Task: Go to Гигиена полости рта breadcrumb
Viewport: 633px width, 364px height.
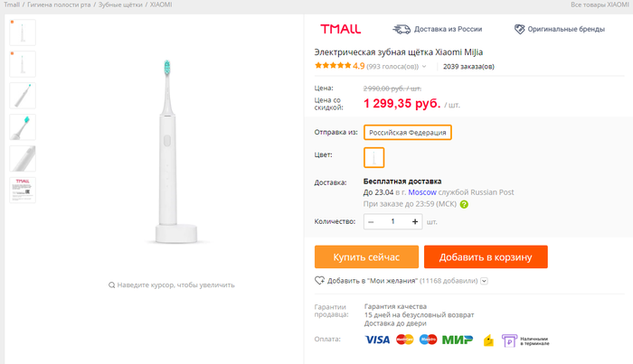Action: tap(59, 5)
